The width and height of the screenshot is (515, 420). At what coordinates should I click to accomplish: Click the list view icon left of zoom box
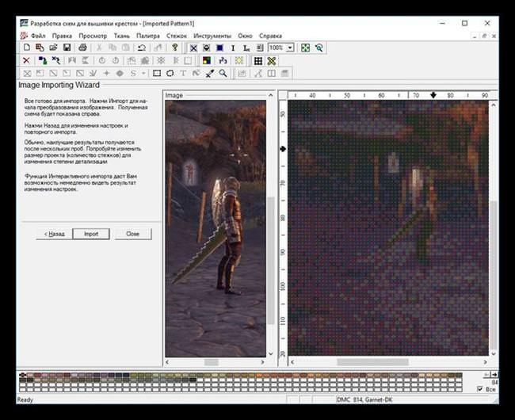(x=259, y=48)
